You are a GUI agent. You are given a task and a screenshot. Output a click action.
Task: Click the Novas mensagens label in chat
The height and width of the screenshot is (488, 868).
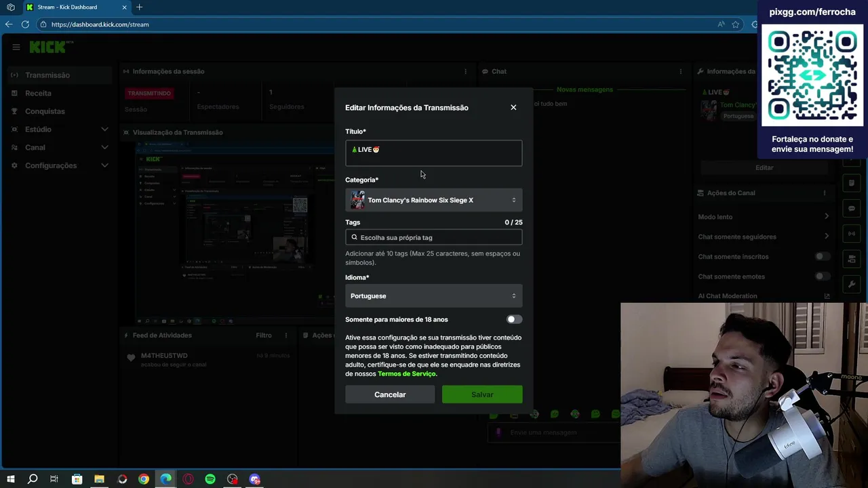(x=585, y=89)
